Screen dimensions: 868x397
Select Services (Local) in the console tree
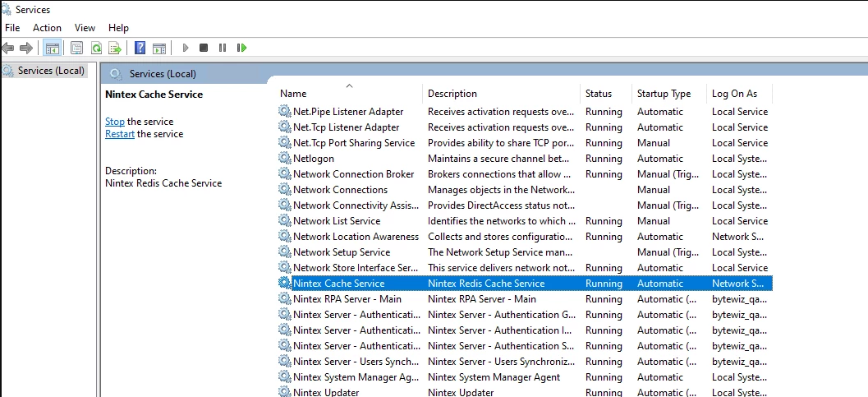click(51, 71)
